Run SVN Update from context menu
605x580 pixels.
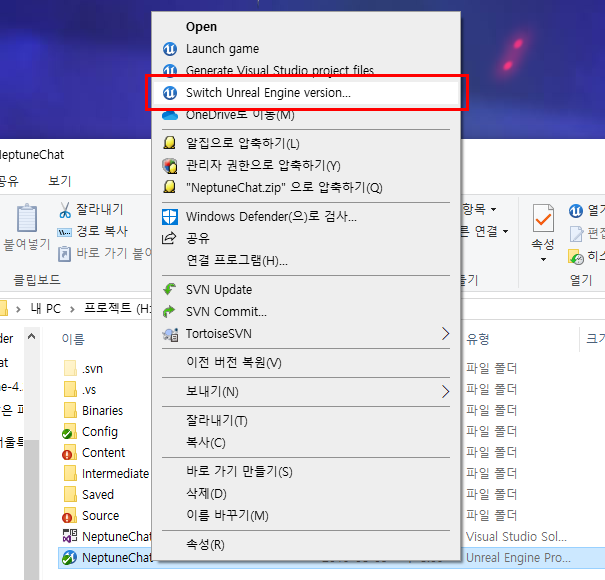click(219, 289)
